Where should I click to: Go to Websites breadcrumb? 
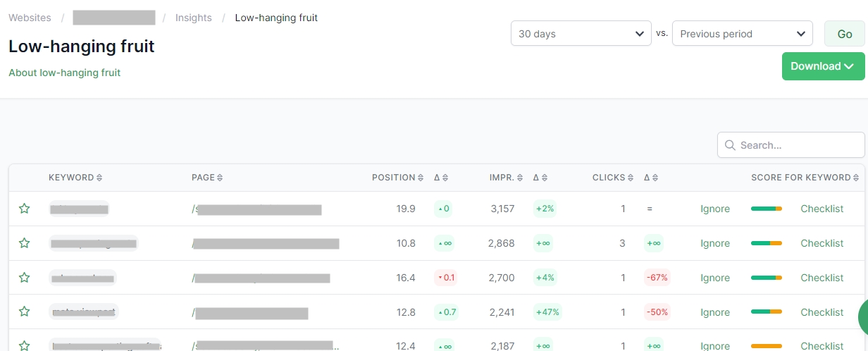pos(30,18)
